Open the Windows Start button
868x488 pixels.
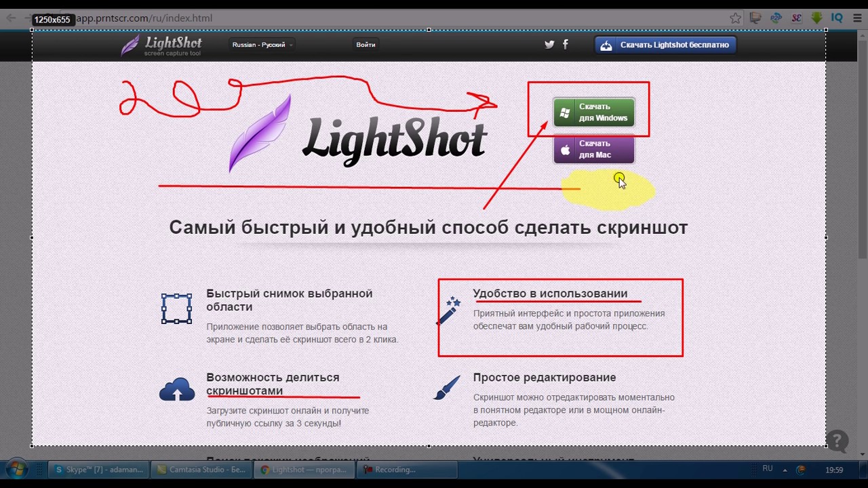click(x=17, y=469)
